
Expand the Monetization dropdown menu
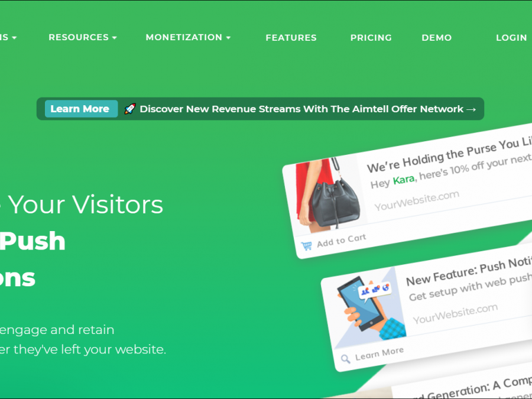coord(188,37)
